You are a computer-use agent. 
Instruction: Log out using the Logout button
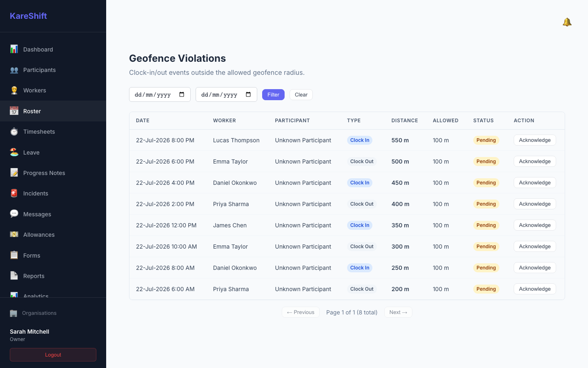tap(53, 355)
